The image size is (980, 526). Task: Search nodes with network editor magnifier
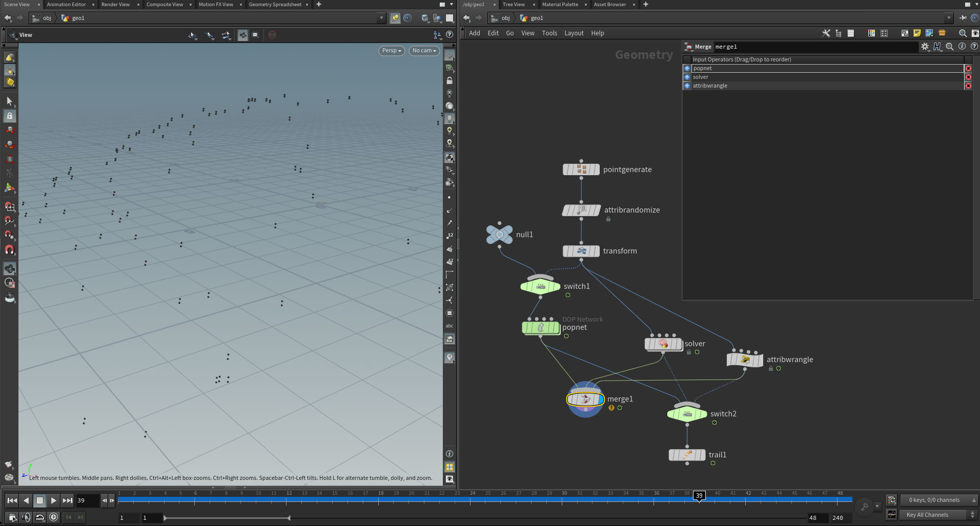pyautogui.click(x=963, y=33)
